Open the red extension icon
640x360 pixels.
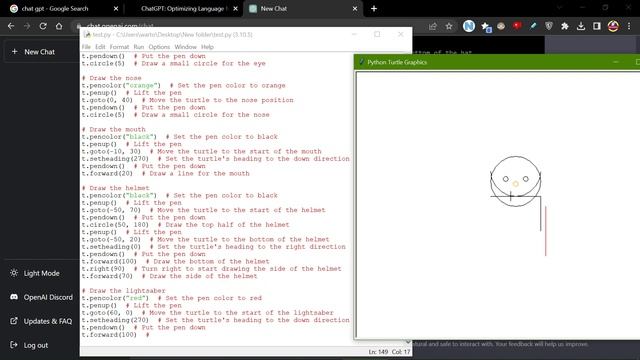[x=517, y=26]
